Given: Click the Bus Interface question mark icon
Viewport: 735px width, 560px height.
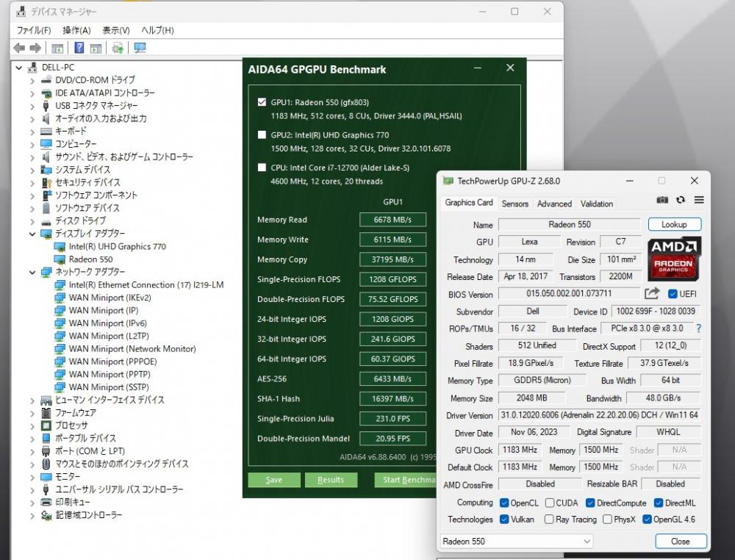Looking at the screenshot, I should [698, 329].
